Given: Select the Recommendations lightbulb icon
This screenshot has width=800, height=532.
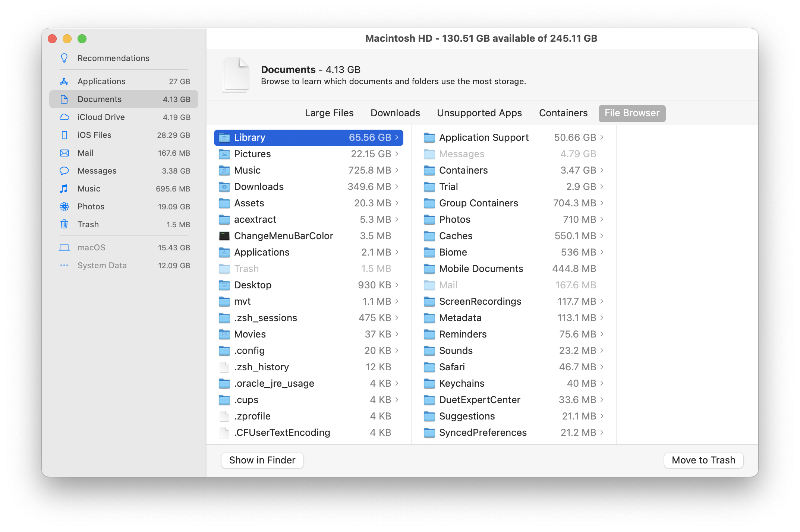Looking at the screenshot, I should pyautogui.click(x=65, y=58).
